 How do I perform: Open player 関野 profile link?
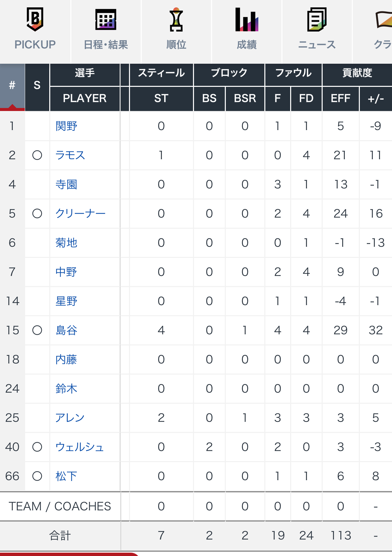pos(66,126)
